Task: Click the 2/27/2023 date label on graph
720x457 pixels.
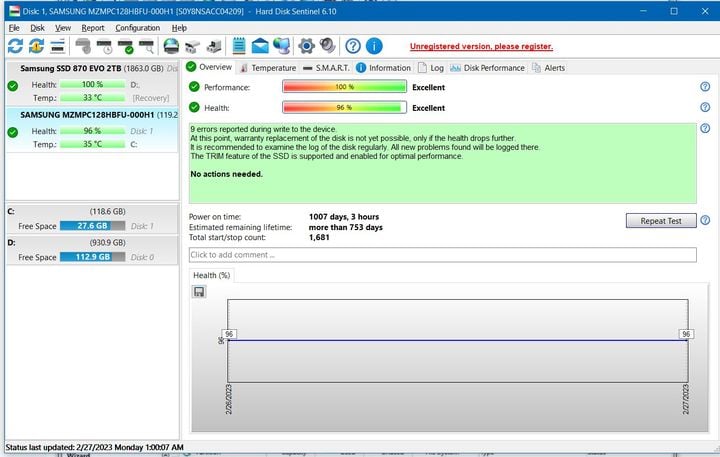Action: click(686, 399)
